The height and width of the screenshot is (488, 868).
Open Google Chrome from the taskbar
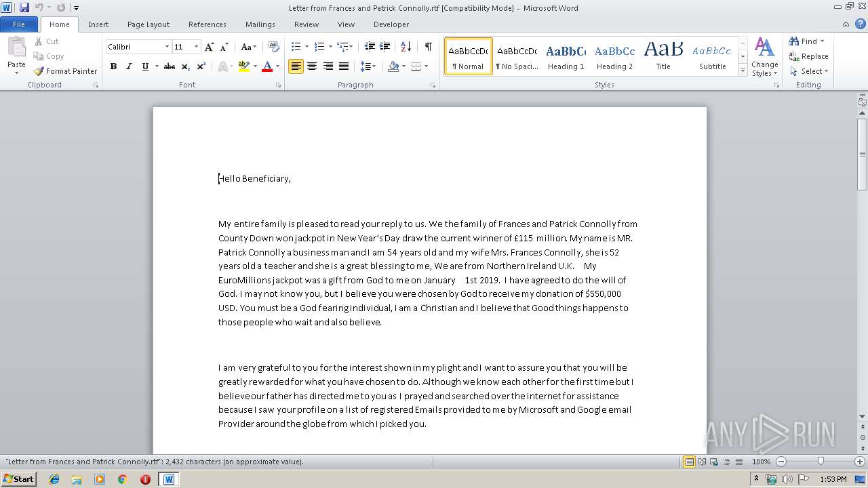point(122,479)
